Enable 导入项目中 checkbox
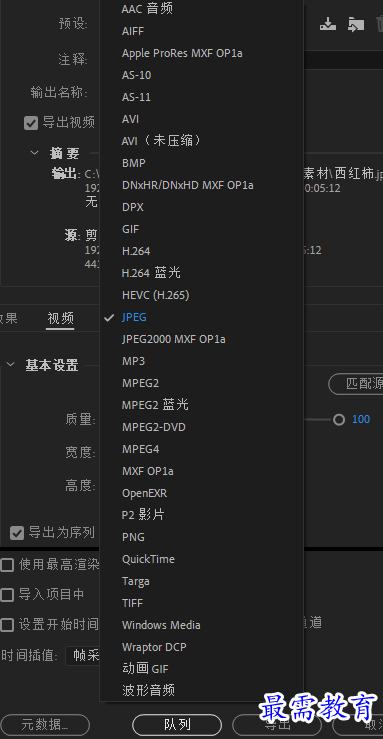The width and height of the screenshot is (383, 739). coord(7,595)
